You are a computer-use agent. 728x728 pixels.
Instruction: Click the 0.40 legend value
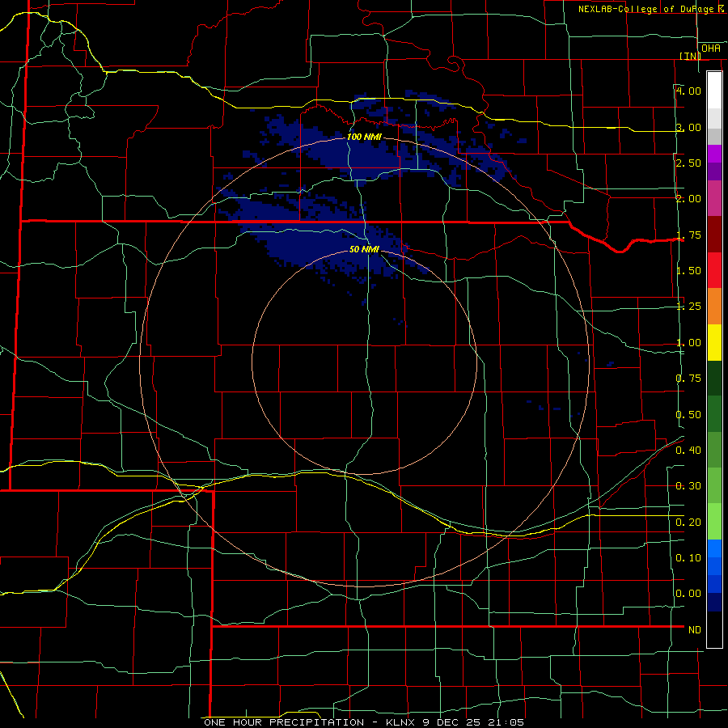pyautogui.click(x=688, y=451)
